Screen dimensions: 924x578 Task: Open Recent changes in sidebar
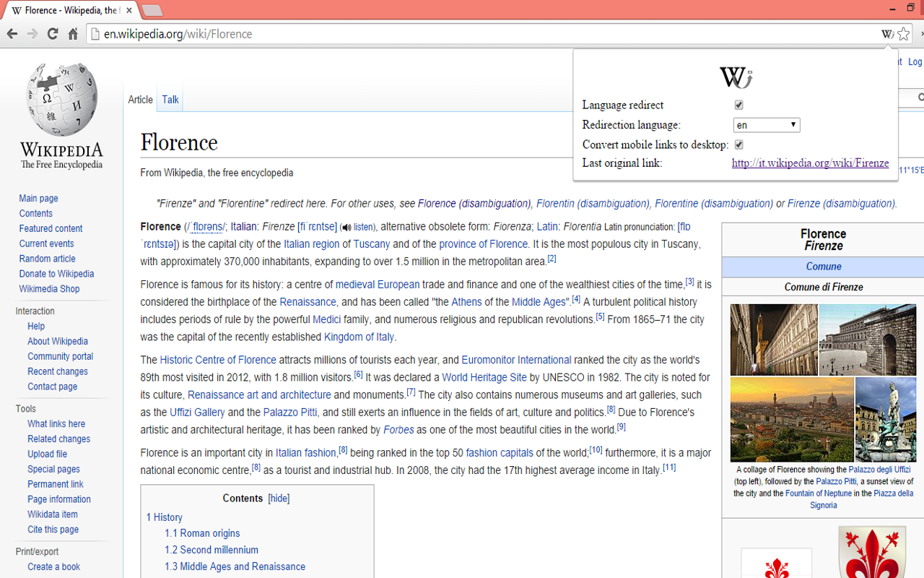(58, 371)
